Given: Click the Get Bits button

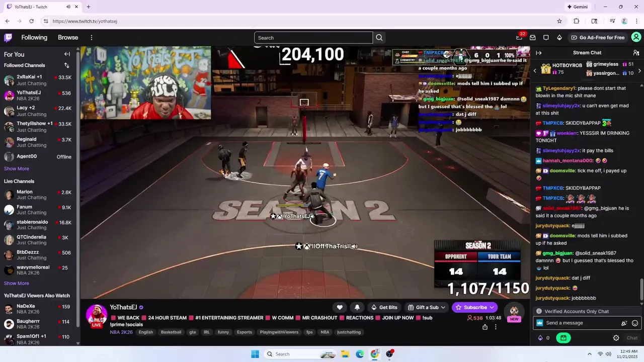Looking at the screenshot, I should tap(384, 307).
